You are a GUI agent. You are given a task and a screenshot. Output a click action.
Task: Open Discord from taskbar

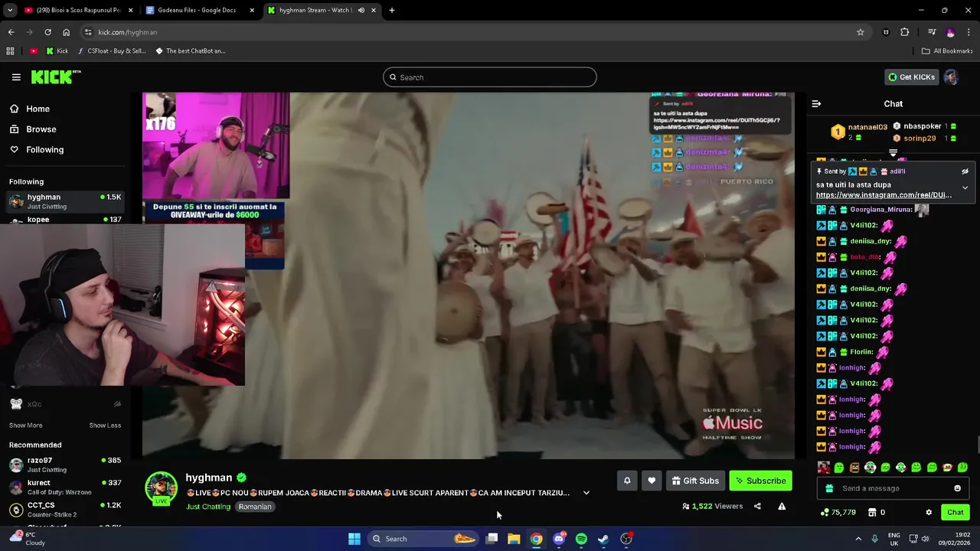pos(559,539)
